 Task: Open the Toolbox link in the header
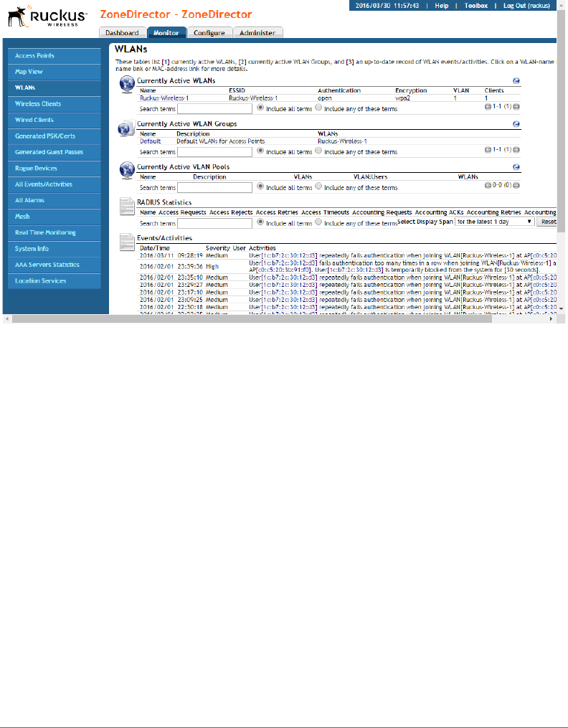[x=476, y=6]
